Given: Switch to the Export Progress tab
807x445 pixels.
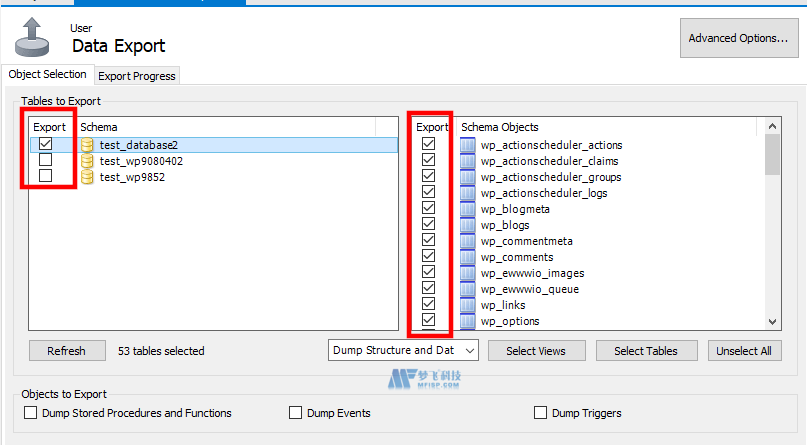Looking at the screenshot, I should [136, 76].
